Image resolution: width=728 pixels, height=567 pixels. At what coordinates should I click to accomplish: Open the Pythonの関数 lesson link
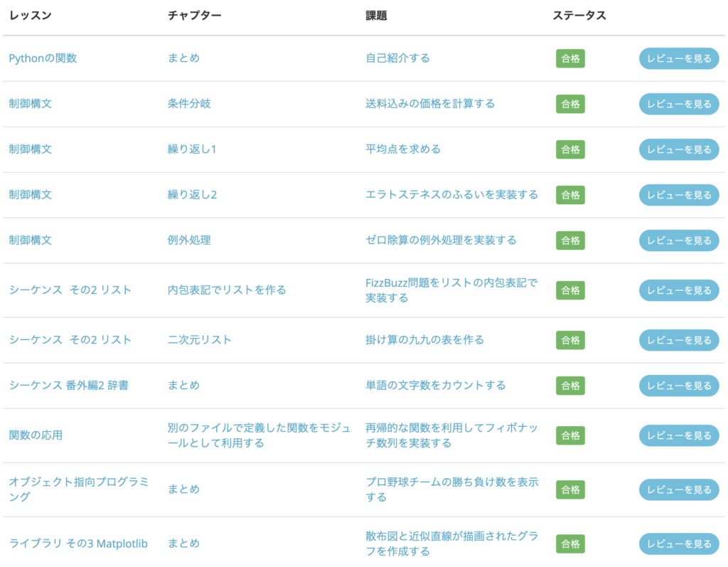(43, 58)
